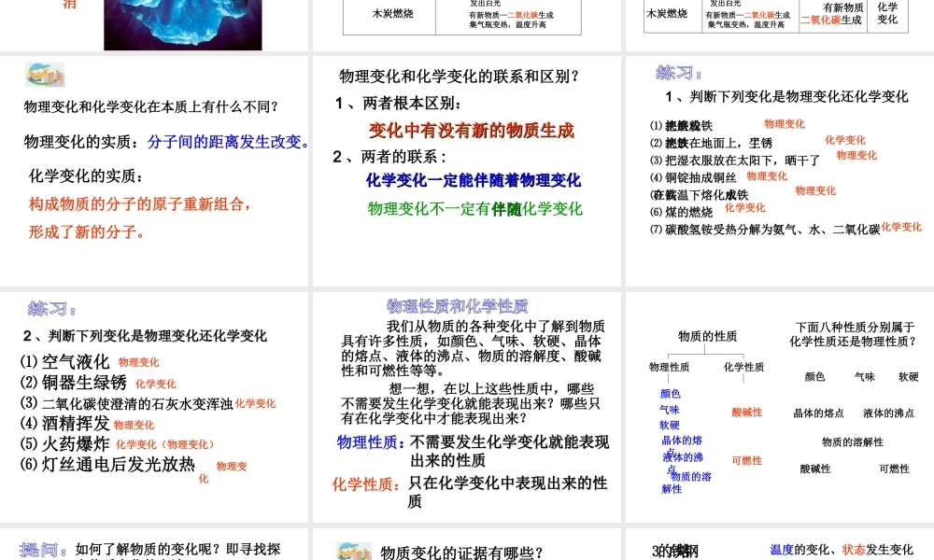Viewport: 934px width, 560px height.
Task: Click the tree root label 物质的性质
Action: point(707,337)
